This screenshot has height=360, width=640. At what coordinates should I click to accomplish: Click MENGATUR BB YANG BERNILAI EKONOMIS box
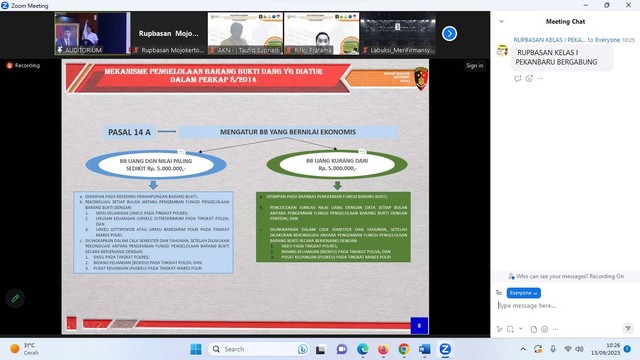coord(288,132)
